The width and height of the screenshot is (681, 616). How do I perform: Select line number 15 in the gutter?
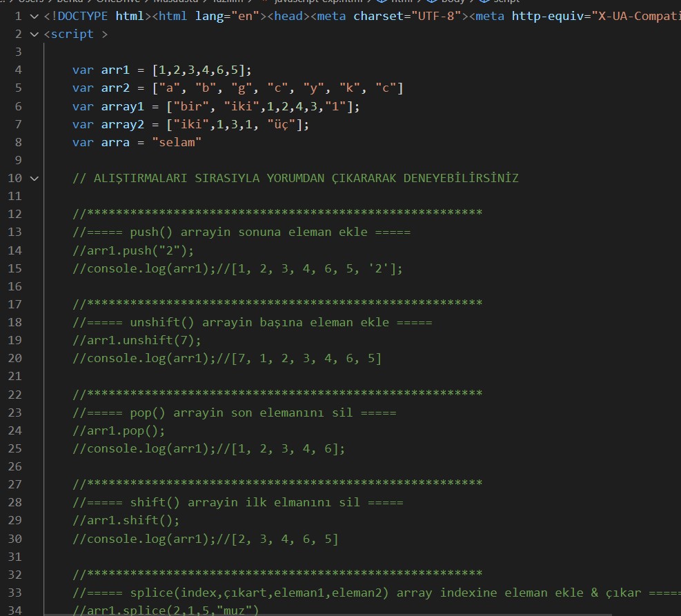14,268
